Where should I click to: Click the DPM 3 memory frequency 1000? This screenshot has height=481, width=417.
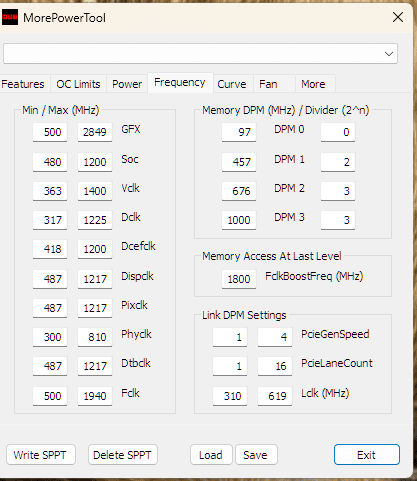click(x=239, y=220)
